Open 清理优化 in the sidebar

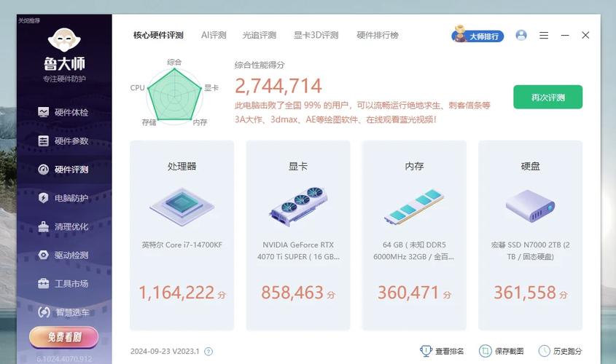(63, 226)
